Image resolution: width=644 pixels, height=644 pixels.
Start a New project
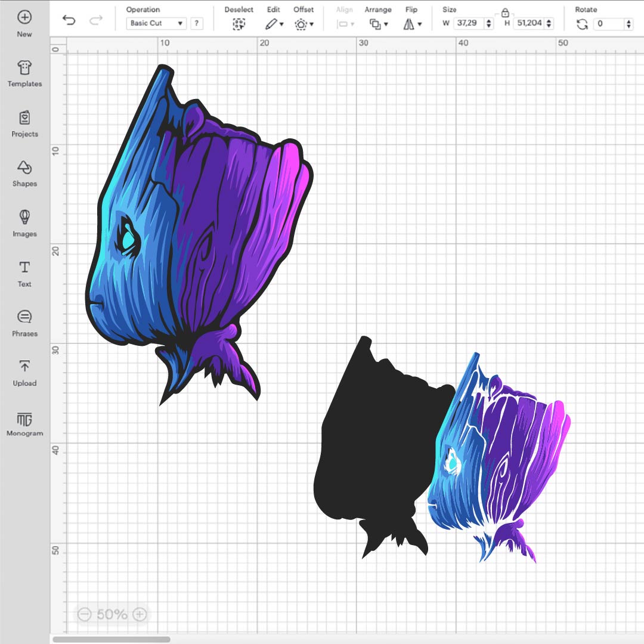tap(24, 24)
